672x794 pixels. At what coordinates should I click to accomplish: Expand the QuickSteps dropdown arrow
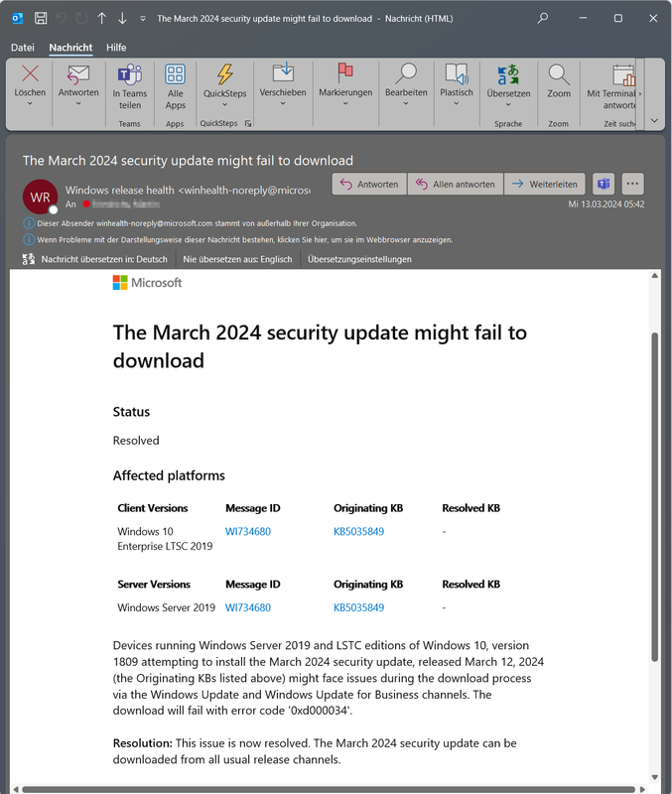pyautogui.click(x=225, y=104)
